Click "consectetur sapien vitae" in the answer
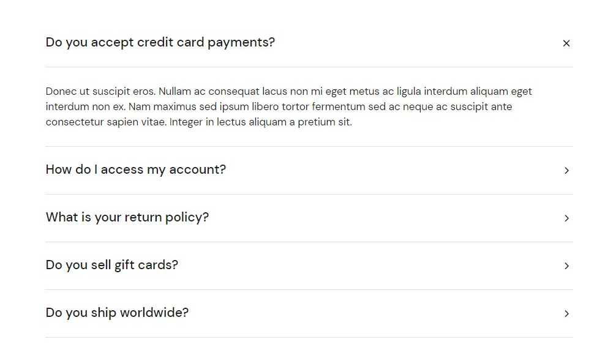608x364 pixels. pos(105,122)
